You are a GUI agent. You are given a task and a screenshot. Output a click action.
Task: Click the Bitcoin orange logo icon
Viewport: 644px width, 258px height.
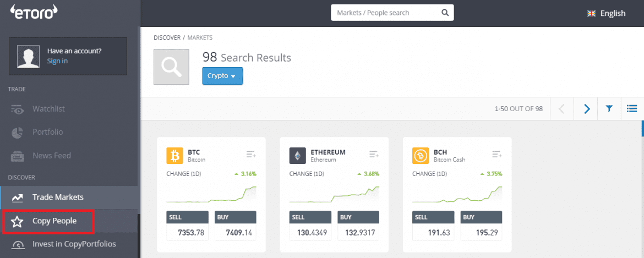click(174, 156)
